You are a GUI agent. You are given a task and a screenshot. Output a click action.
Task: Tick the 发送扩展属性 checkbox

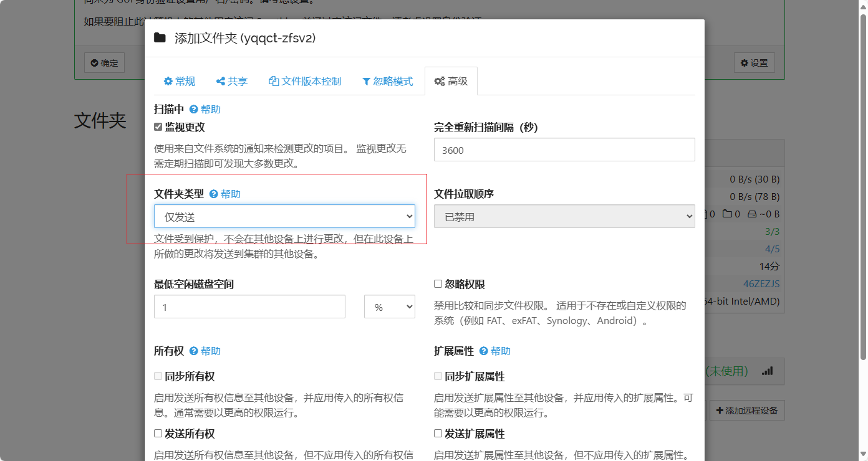point(438,434)
